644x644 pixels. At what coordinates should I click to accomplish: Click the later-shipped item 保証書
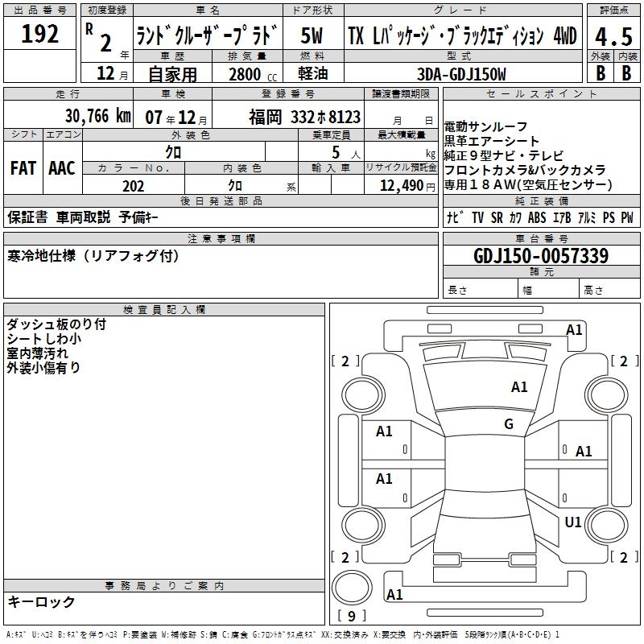pos(27,217)
